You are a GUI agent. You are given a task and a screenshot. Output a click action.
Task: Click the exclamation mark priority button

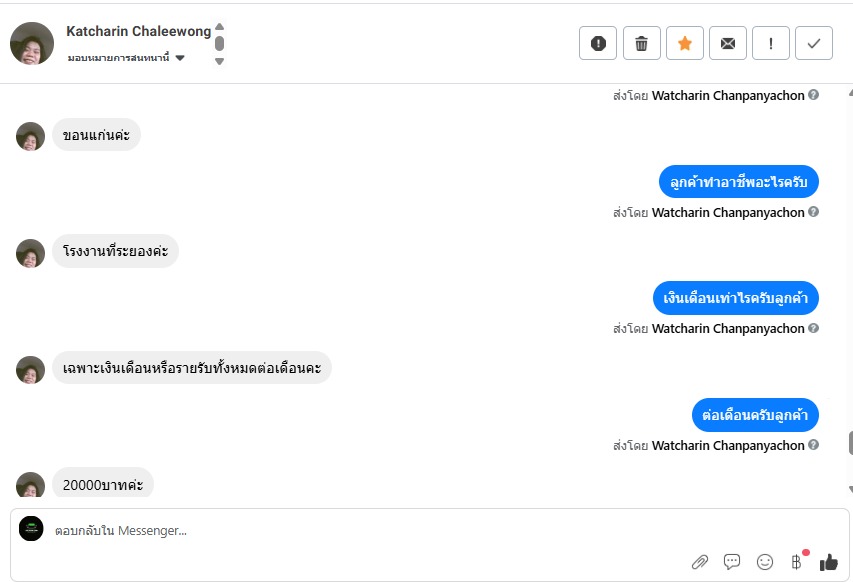coord(771,43)
